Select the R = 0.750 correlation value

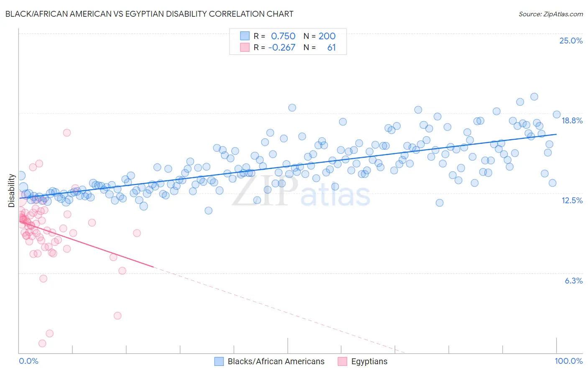pyautogui.click(x=274, y=36)
